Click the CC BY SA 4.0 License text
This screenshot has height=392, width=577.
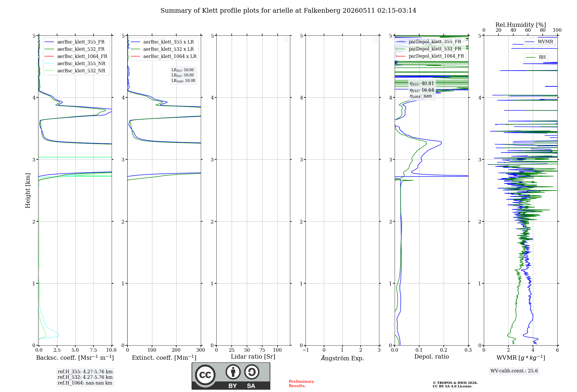(x=453, y=386)
